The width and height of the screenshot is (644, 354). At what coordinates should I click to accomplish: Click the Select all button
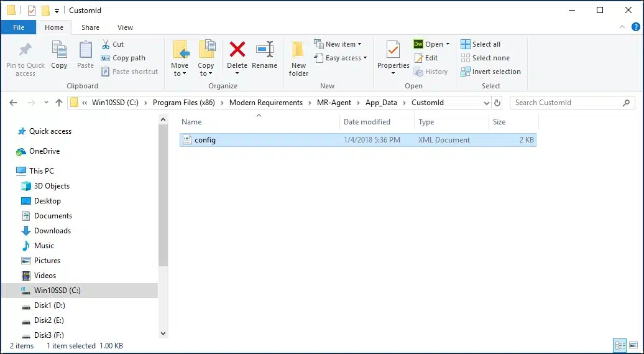coord(481,44)
